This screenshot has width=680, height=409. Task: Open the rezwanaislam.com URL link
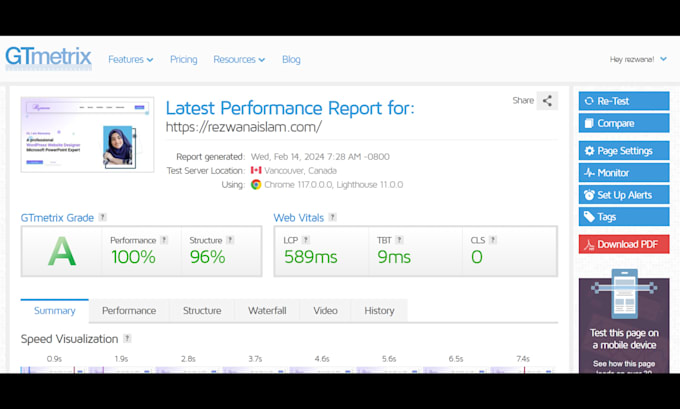tap(244, 127)
